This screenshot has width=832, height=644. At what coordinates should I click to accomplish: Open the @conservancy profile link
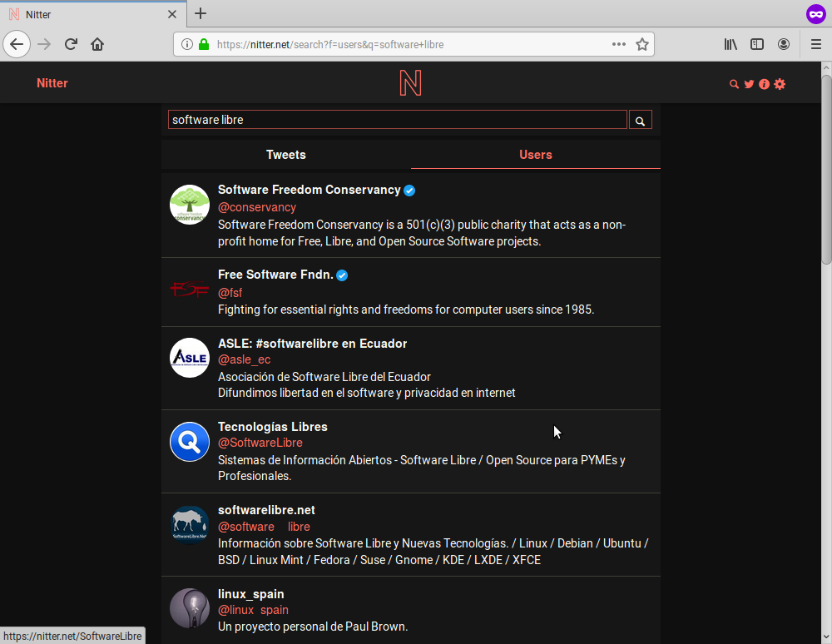(x=256, y=207)
